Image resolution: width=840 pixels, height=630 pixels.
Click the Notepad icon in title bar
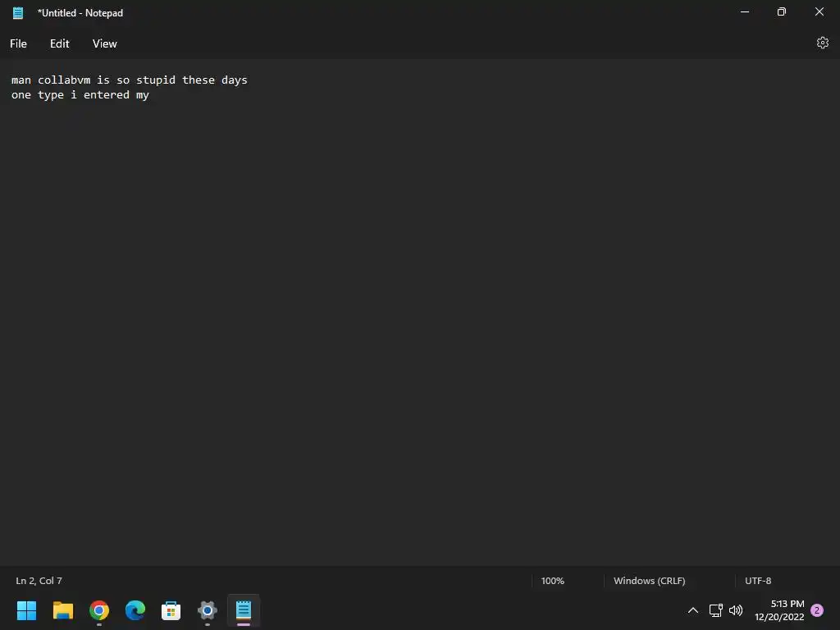18,13
